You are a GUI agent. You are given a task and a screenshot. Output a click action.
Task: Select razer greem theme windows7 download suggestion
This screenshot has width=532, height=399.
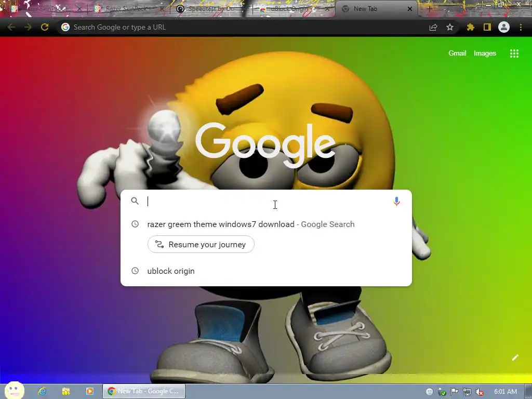pos(267,224)
